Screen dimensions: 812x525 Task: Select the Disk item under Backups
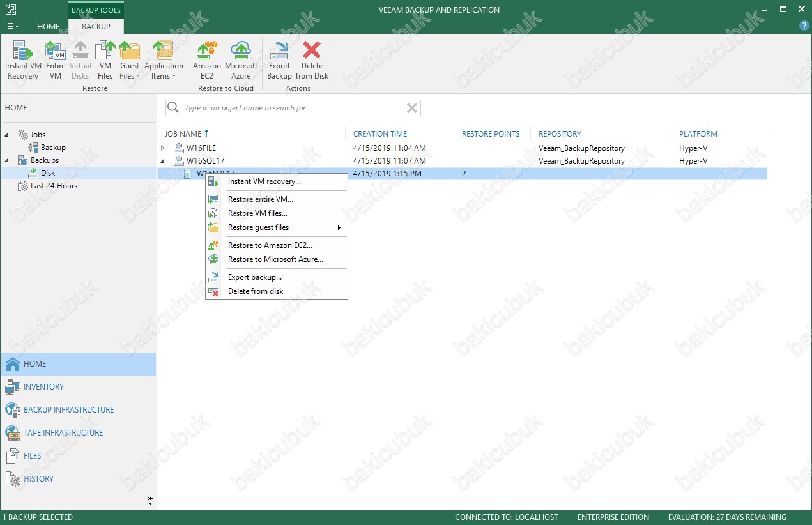pyautogui.click(x=48, y=173)
